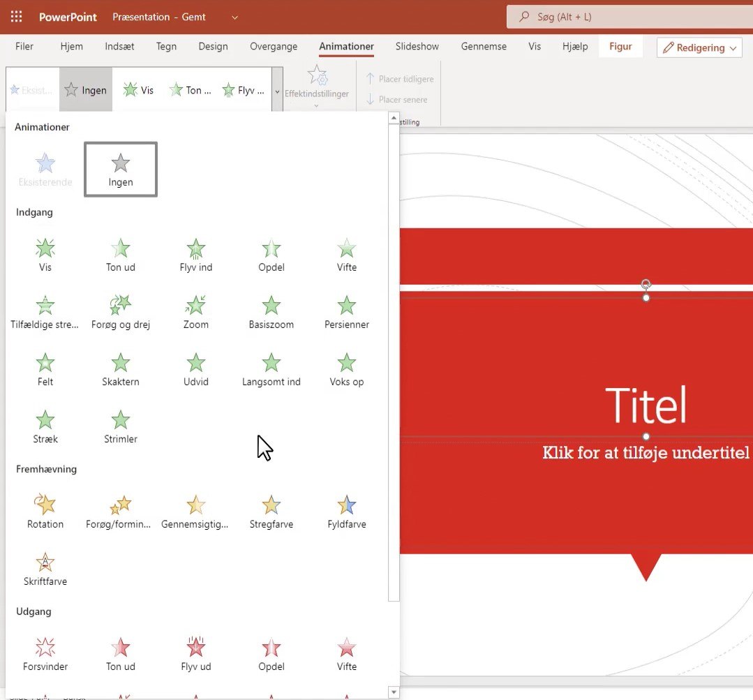Open the Slideshow tab
This screenshot has height=700, width=753.
417,46
